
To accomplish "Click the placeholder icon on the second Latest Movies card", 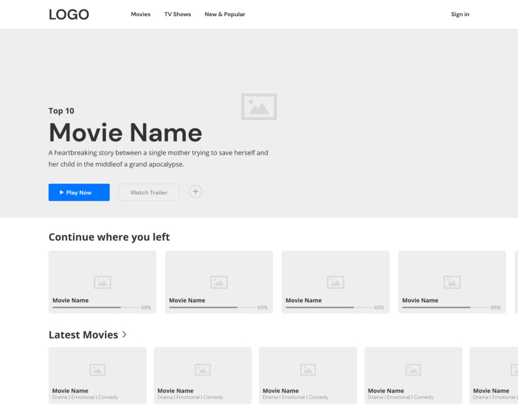I will (202, 369).
